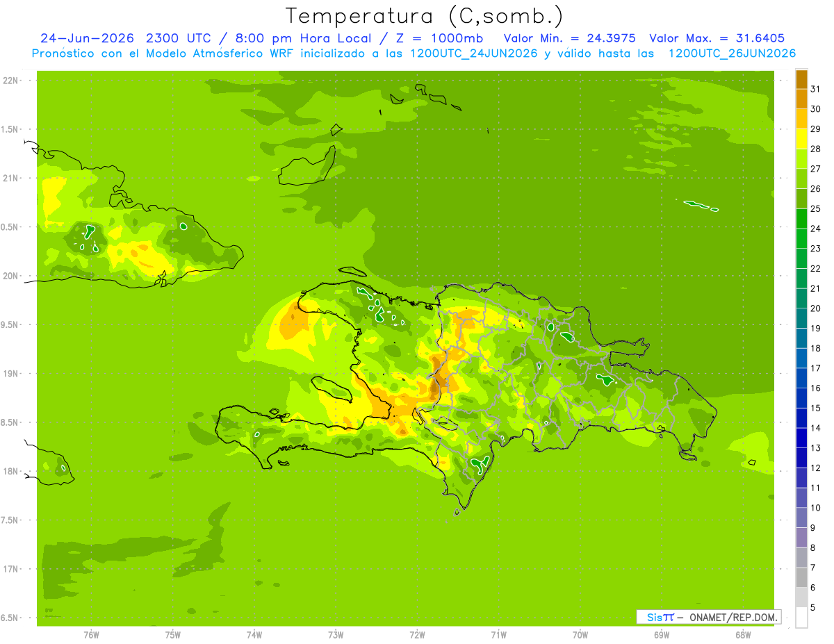The image size is (834, 644).
Task: Click 'Valor Min. = 24.3975' value
Action: coord(569,38)
